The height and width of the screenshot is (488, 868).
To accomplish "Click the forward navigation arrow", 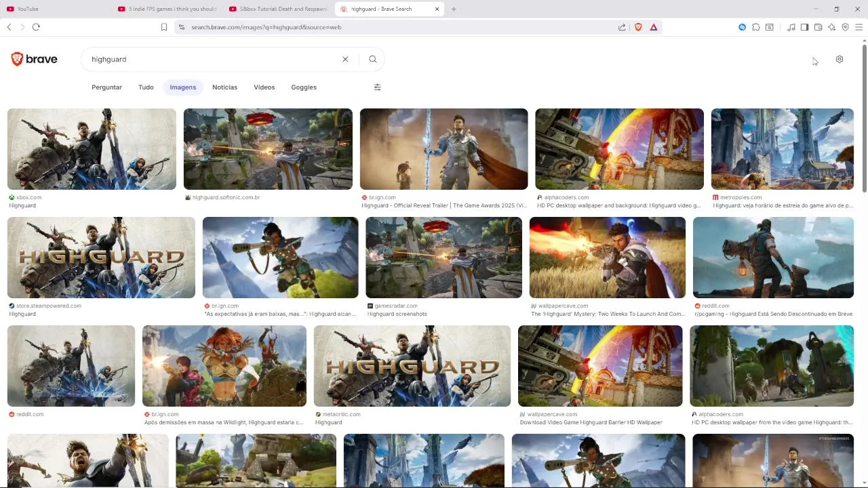I will point(22,27).
